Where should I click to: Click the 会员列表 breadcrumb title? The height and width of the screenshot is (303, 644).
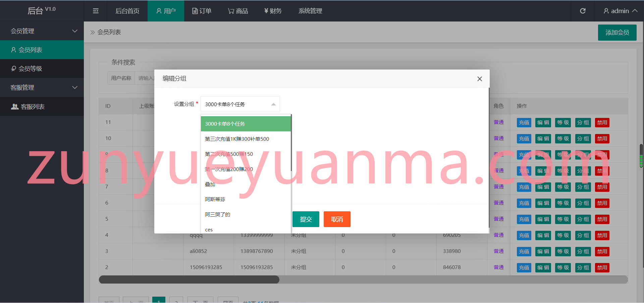coord(109,32)
